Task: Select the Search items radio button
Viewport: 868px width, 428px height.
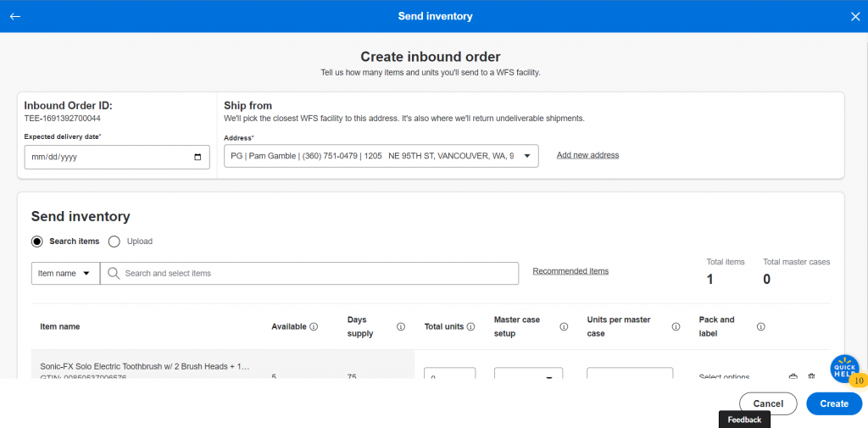Action: 37,242
